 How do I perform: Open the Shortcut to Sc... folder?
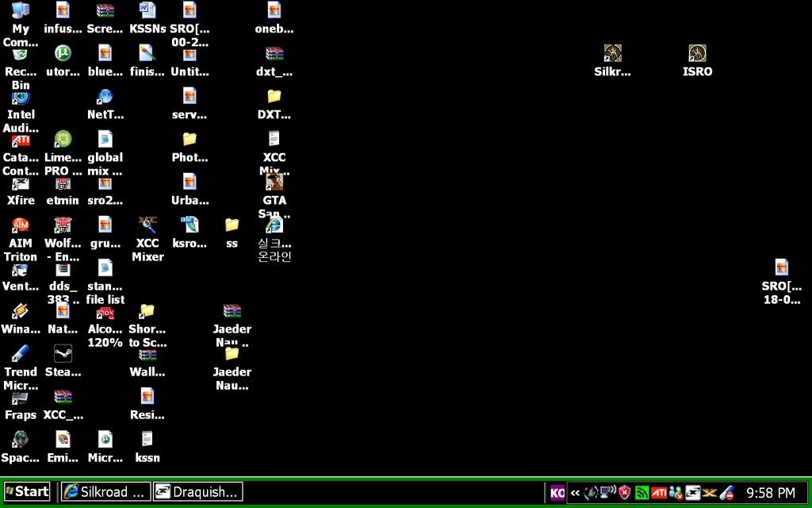tap(147, 311)
